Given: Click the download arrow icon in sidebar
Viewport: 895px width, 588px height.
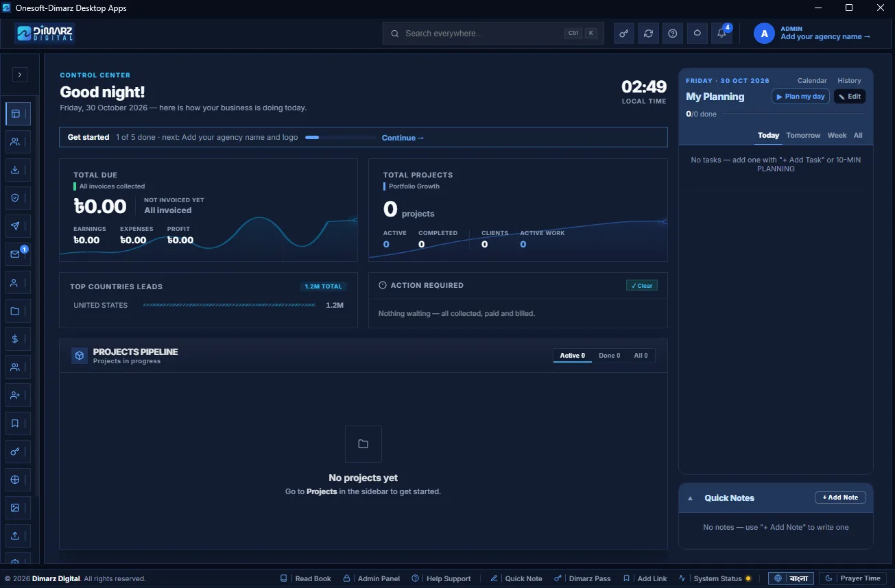Looking at the screenshot, I should (x=18, y=170).
